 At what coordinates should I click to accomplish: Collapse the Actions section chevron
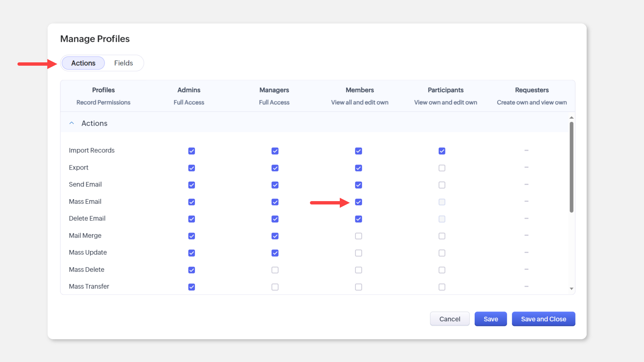coord(71,123)
